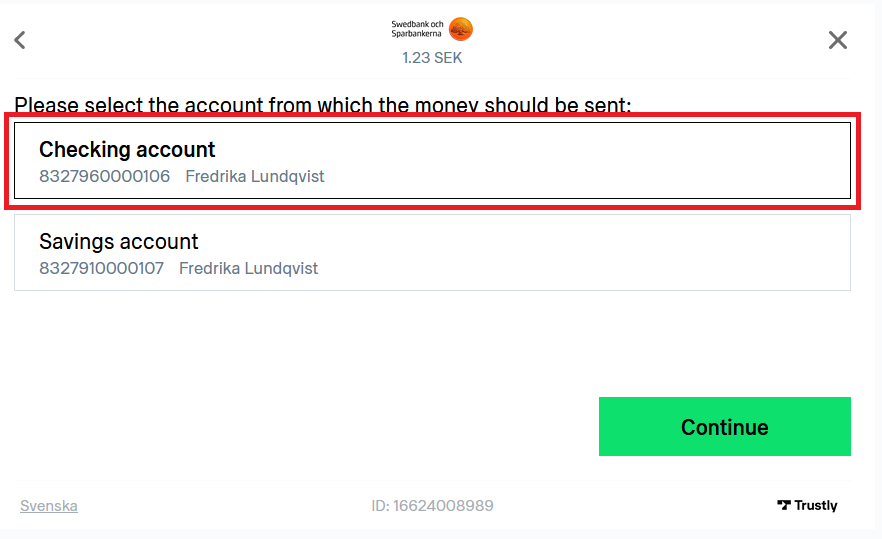Continue to the next payment step
Image resolution: width=882 pixels, height=539 pixels.
click(724, 426)
